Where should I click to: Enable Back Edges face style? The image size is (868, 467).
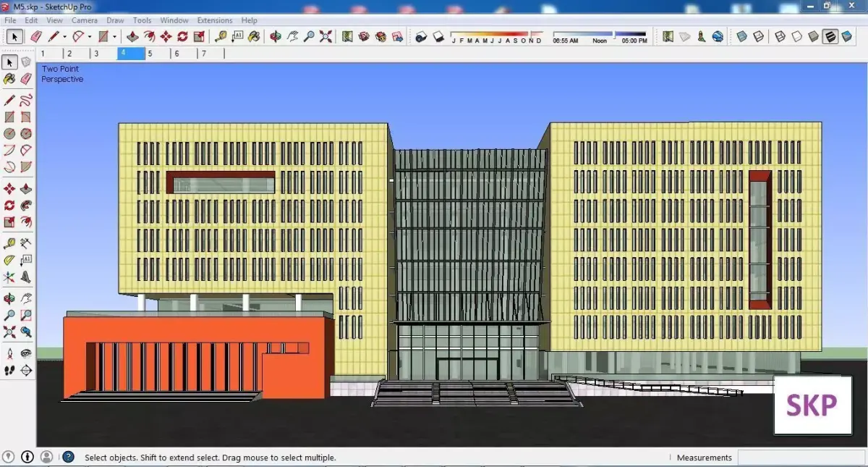pos(758,36)
